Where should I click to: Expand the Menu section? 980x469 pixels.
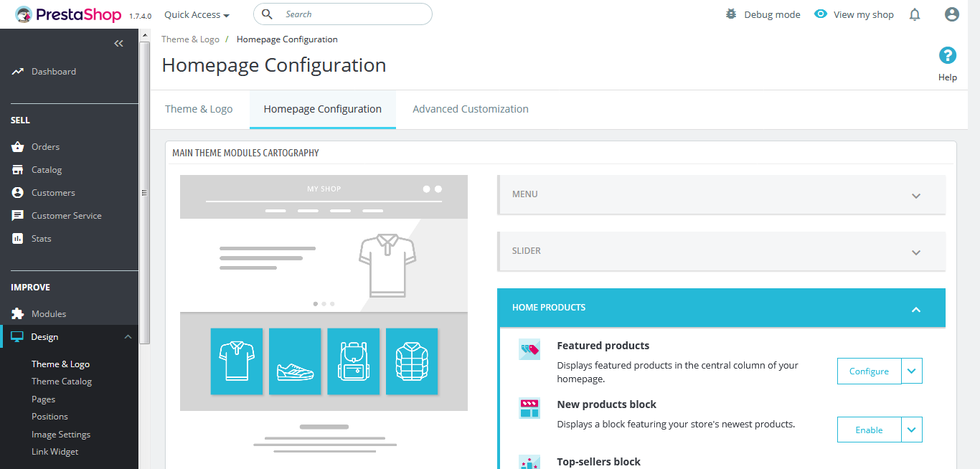pos(722,194)
